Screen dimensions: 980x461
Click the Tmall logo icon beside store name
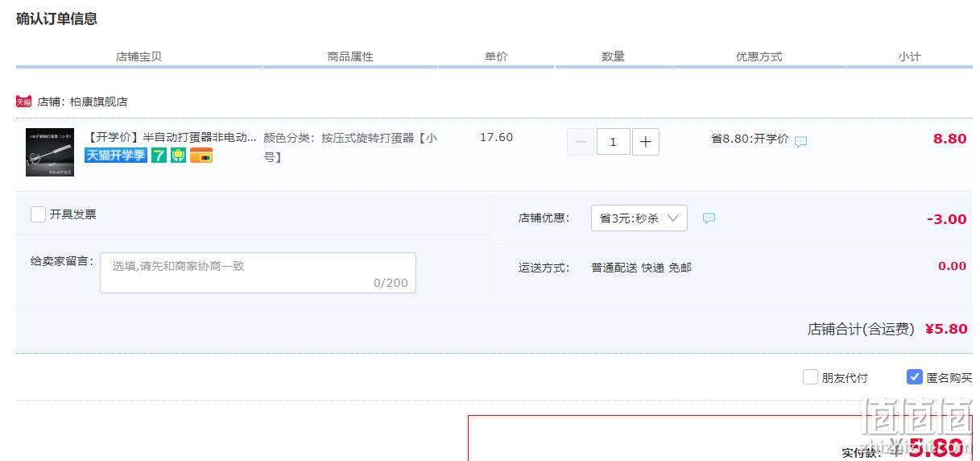(23, 102)
